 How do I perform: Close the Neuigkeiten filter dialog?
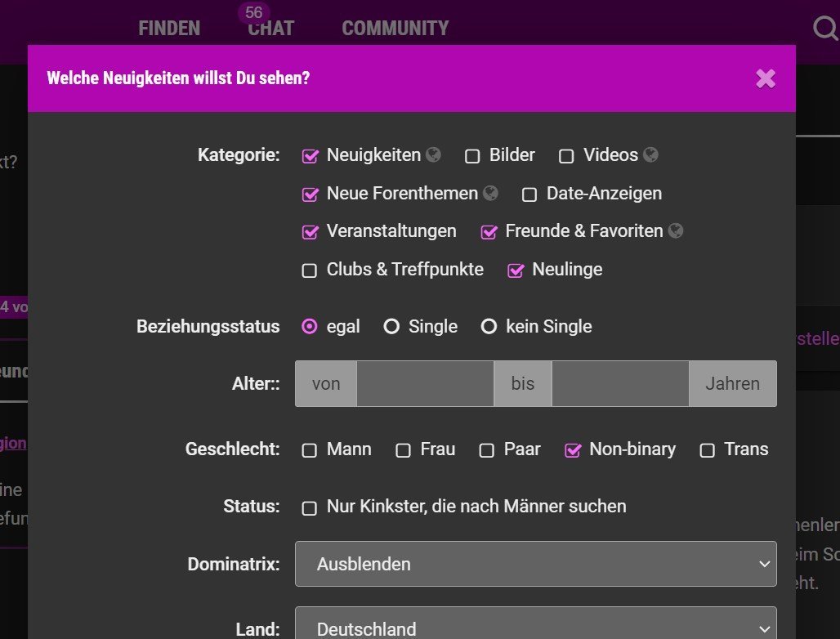point(766,78)
